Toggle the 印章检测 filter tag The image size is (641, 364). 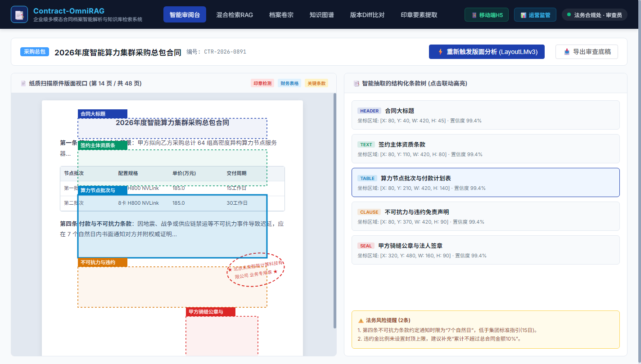pos(262,83)
